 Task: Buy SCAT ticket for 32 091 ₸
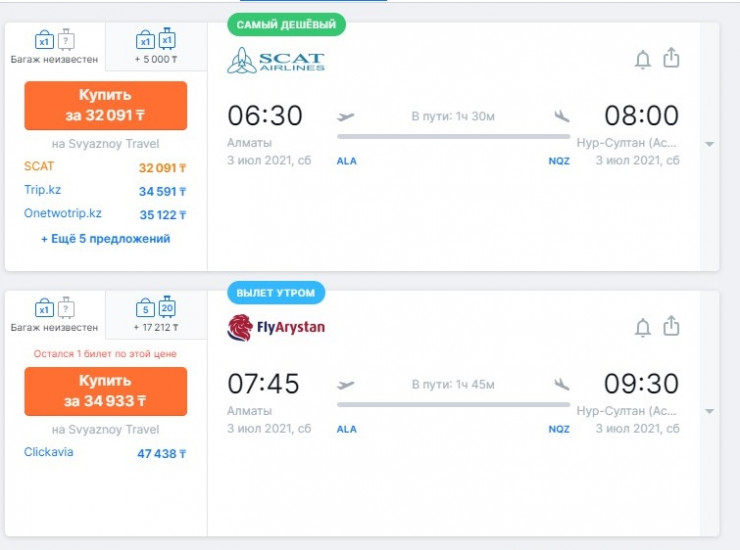coord(105,105)
